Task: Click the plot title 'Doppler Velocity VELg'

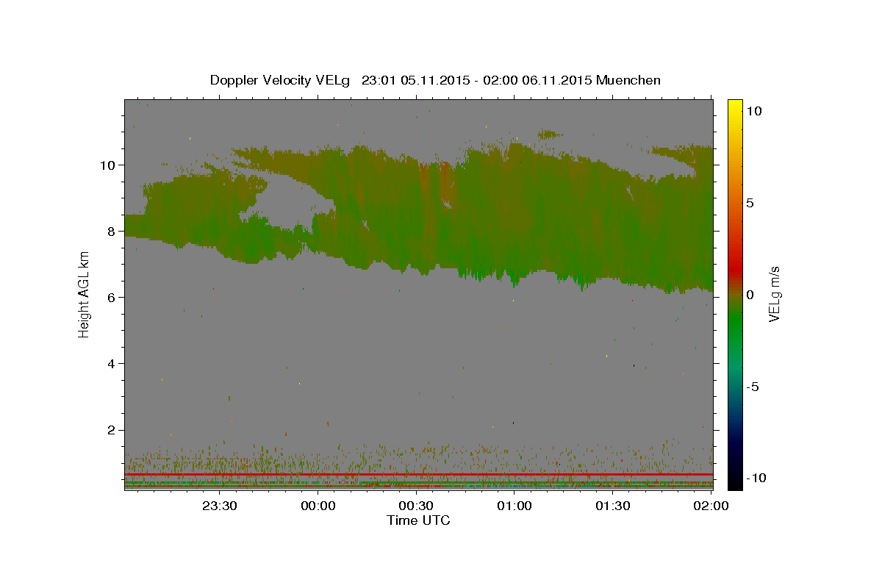Action: pos(282,80)
